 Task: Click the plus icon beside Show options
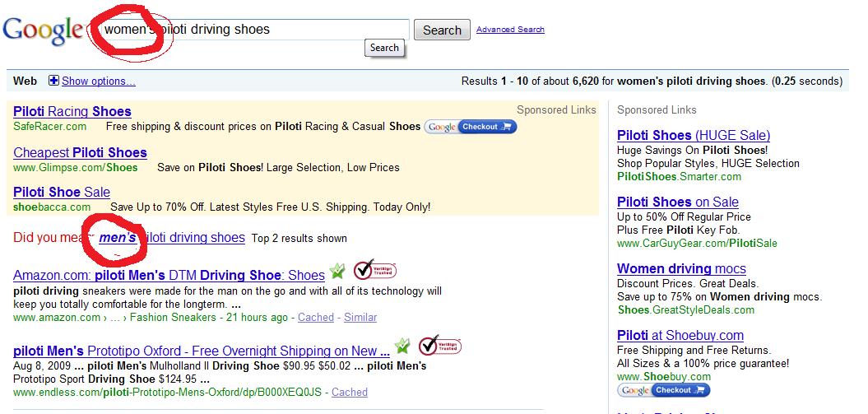click(53, 81)
